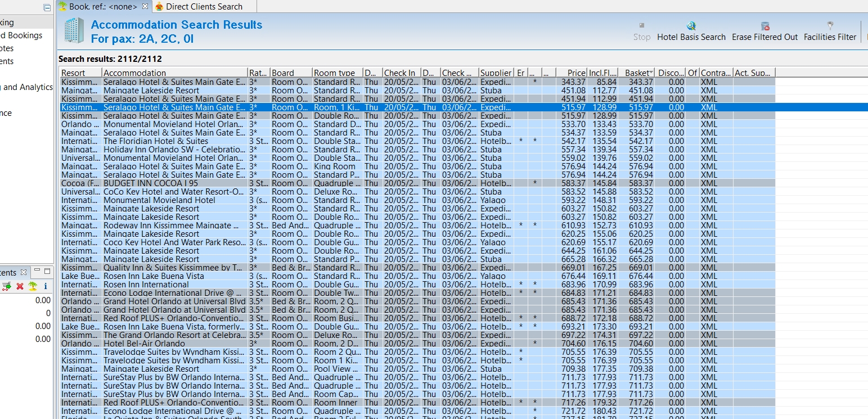The image size is (868, 419).
Task: Click Room type cell 'Room Inner'
Action: click(x=337, y=402)
